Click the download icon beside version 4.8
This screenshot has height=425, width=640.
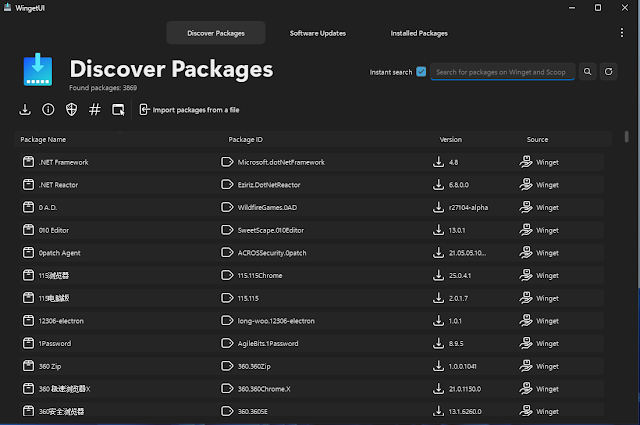[438, 162]
